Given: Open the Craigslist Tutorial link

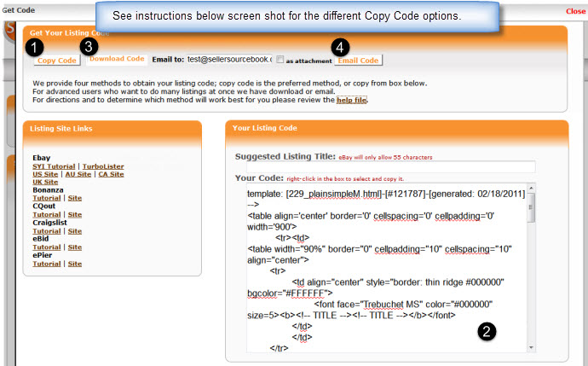Looking at the screenshot, I should click(47, 231).
